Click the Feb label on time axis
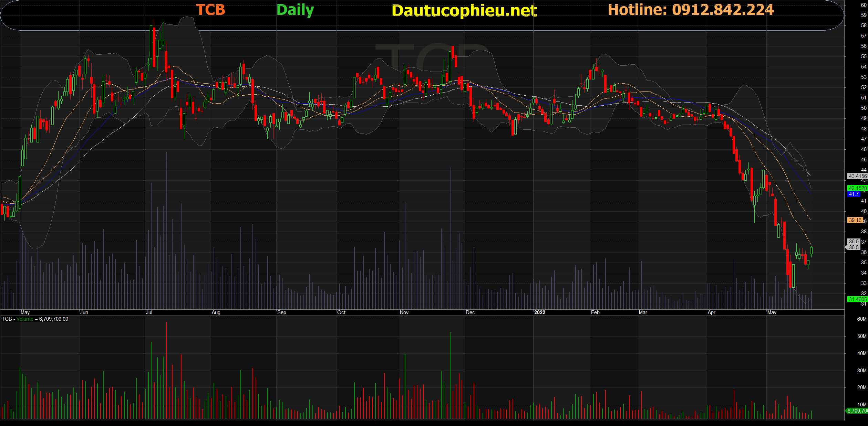 pos(595,312)
